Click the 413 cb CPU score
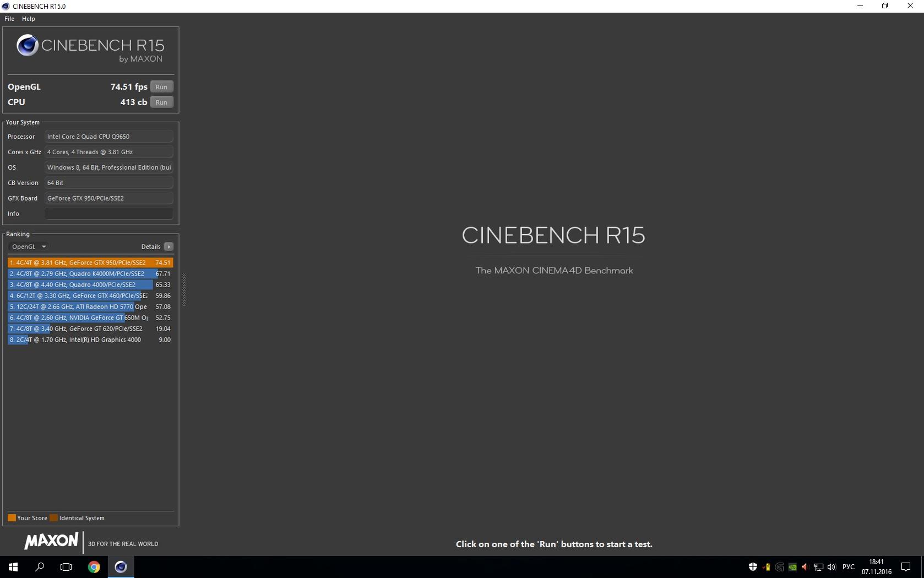 (134, 102)
